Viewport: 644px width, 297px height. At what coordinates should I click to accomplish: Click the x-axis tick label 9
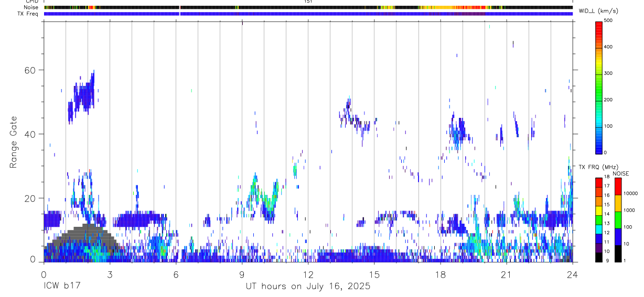pyautogui.click(x=242, y=274)
